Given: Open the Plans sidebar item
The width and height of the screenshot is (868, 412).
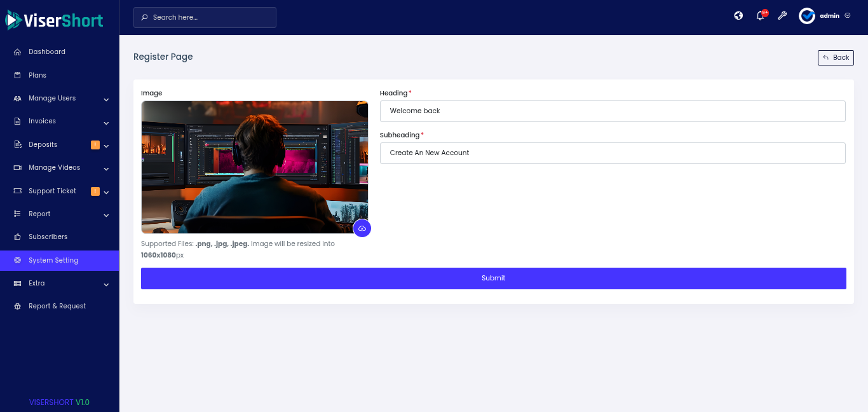Looking at the screenshot, I should click(x=37, y=75).
